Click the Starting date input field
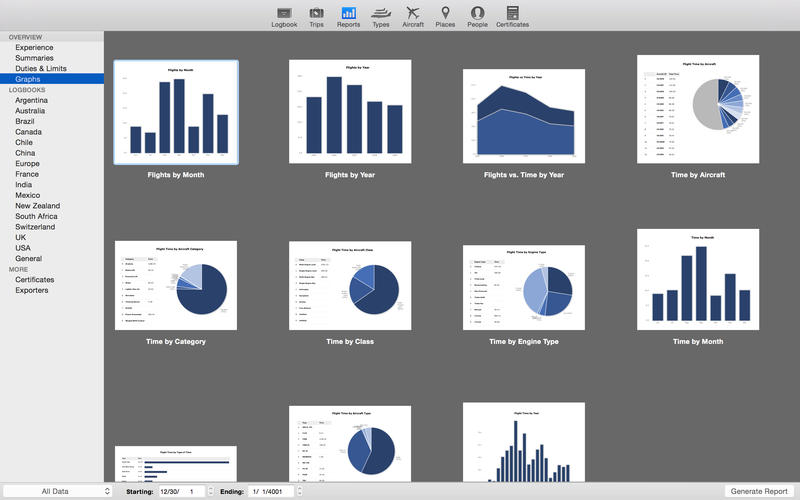This screenshot has height=500, width=800. 181,491
